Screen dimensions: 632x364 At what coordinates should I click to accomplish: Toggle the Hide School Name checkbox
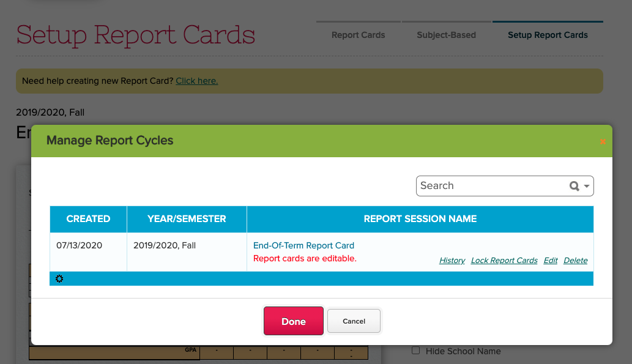click(x=415, y=351)
